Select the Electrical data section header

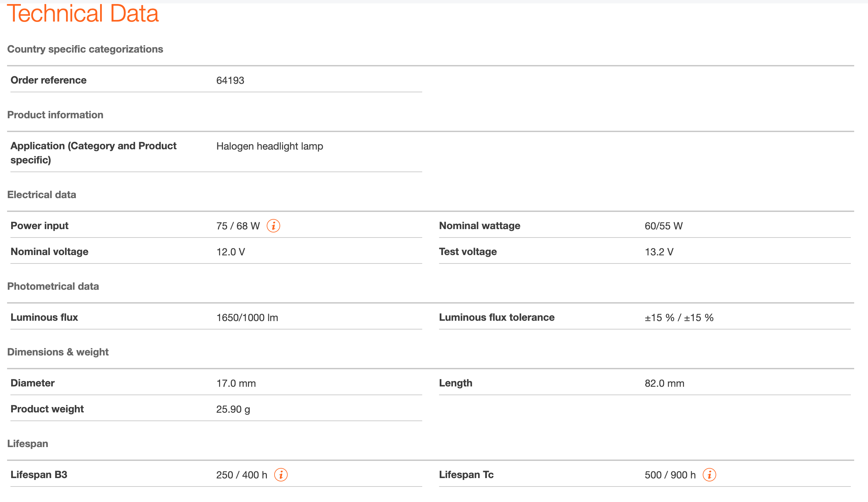[x=42, y=194]
